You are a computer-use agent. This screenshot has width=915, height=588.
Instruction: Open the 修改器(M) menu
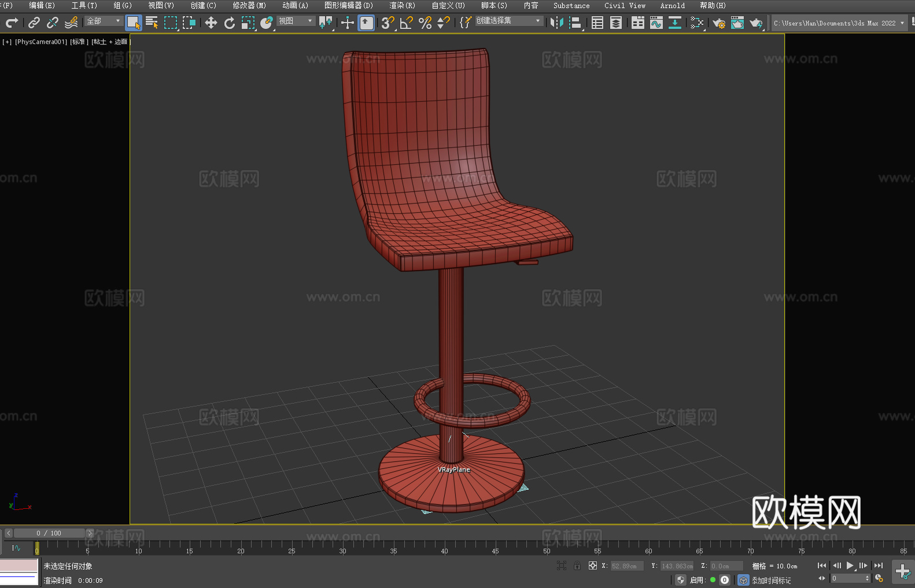pyautogui.click(x=249, y=5)
